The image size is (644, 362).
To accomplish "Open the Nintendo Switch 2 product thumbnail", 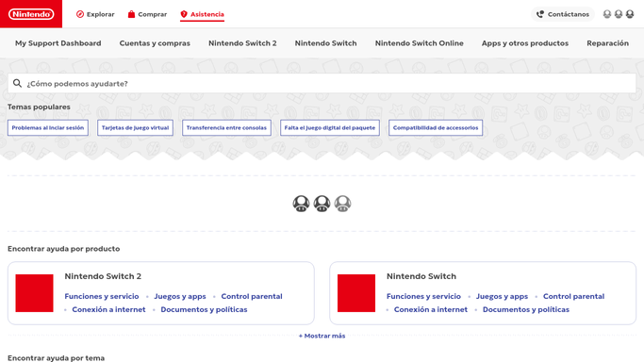I will point(35,293).
